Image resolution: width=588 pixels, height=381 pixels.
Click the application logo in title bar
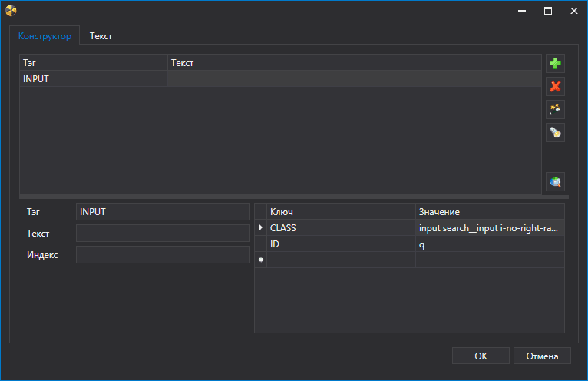pyautogui.click(x=11, y=11)
